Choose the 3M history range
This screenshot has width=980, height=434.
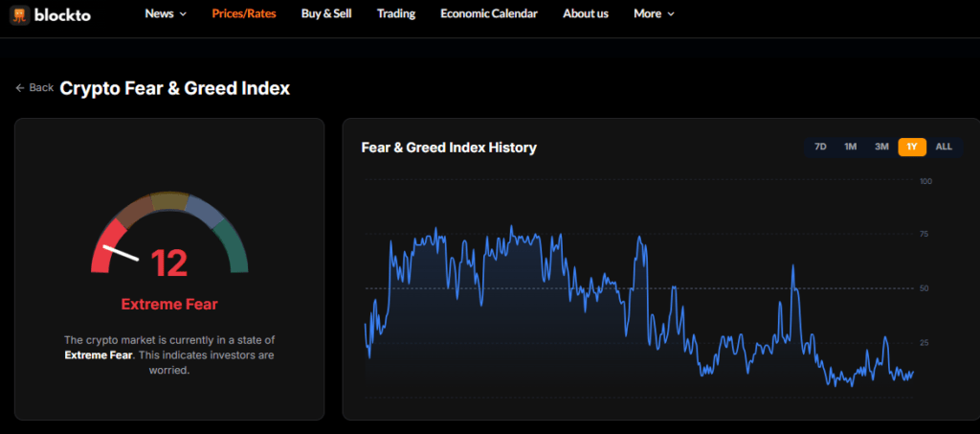point(881,147)
